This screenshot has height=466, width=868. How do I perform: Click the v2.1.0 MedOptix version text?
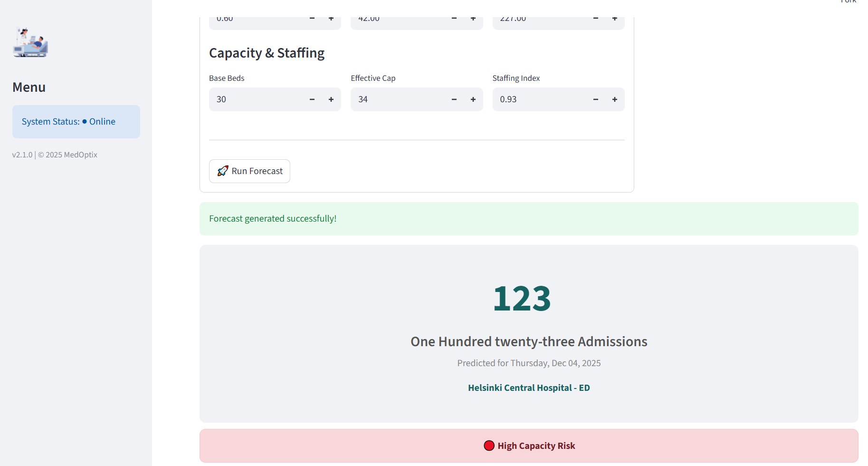click(x=55, y=155)
